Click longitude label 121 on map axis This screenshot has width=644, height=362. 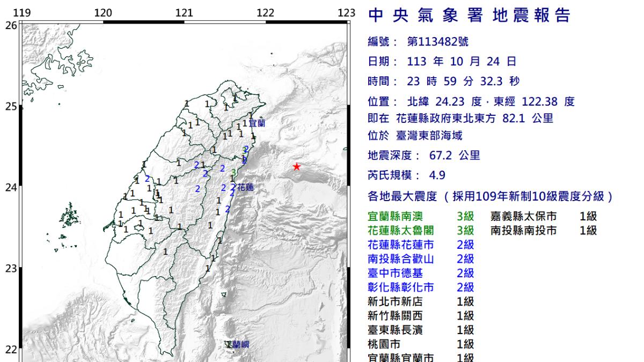pyautogui.click(x=184, y=13)
